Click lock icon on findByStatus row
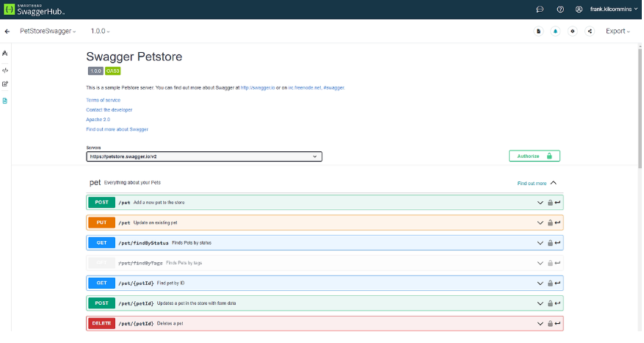 tap(550, 243)
